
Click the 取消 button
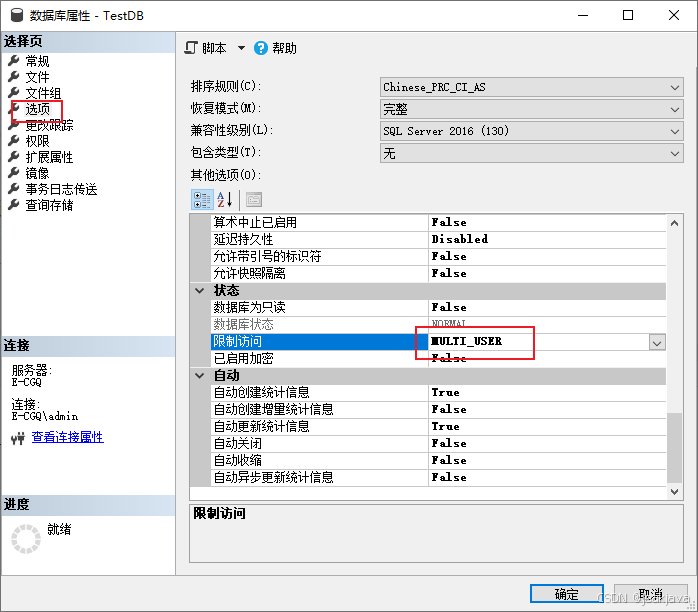650,594
